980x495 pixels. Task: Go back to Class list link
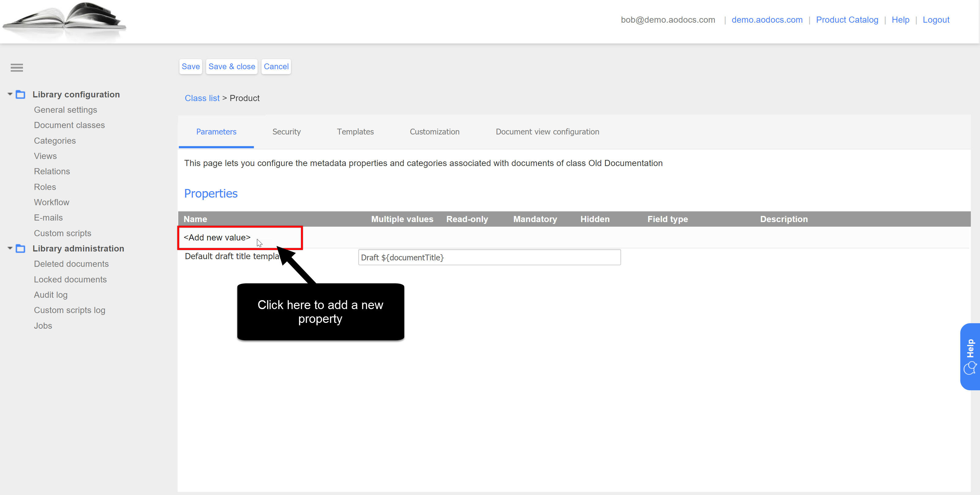202,98
